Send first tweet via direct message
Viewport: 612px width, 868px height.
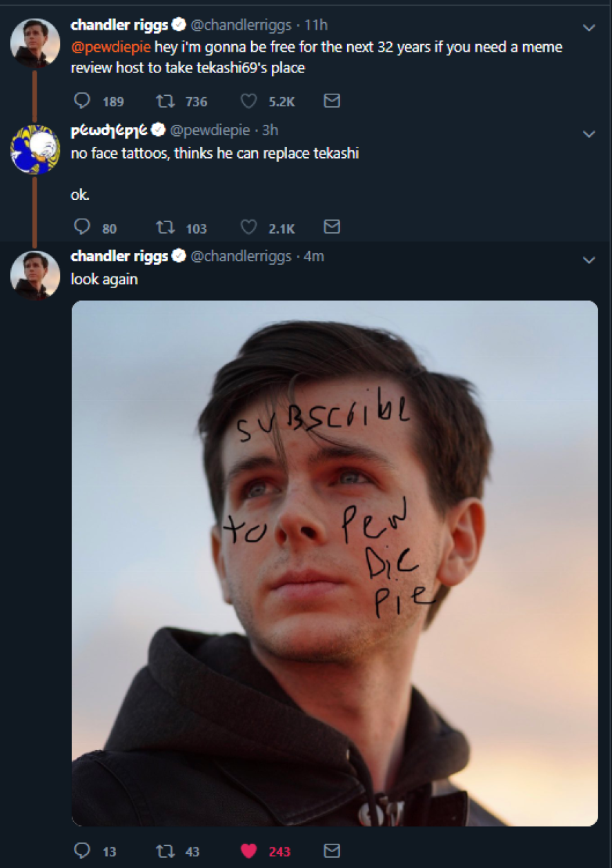(x=332, y=101)
